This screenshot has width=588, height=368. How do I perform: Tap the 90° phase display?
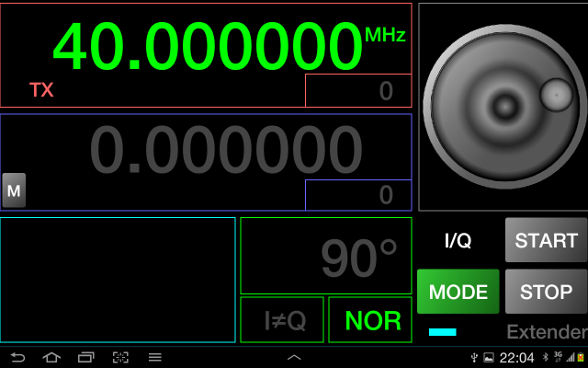point(326,256)
